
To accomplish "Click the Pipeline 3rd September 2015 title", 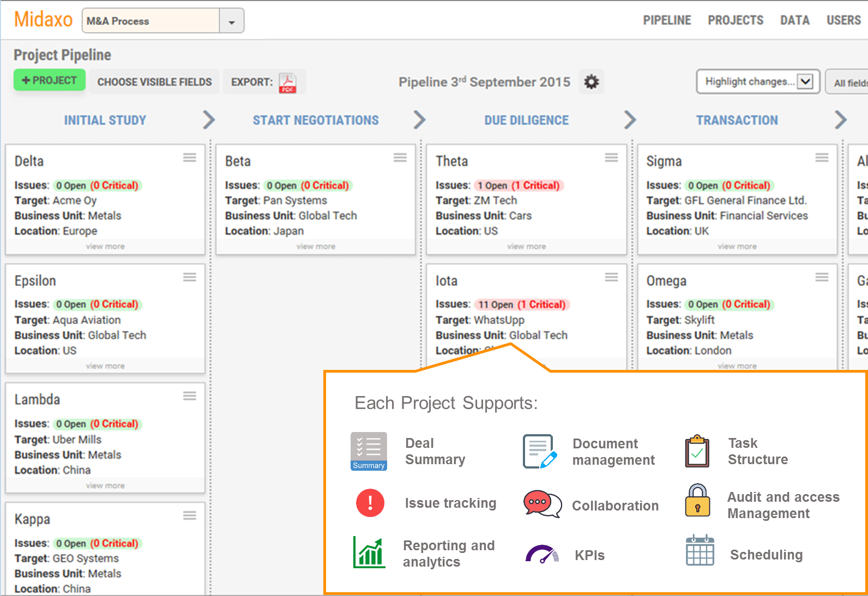I will click(484, 82).
